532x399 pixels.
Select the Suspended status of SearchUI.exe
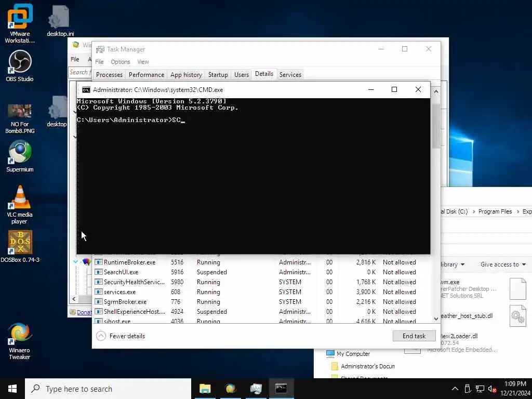click(212, 272)
